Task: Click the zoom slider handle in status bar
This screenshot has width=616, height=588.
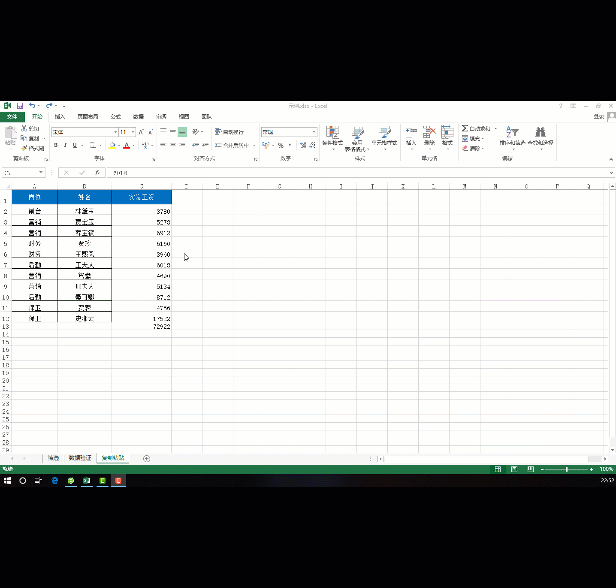Action: (566, 469)
